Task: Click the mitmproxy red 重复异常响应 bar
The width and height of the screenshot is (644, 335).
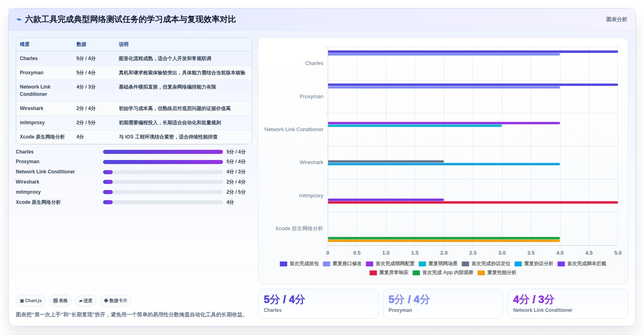Action: pyautogui.click(x=473, y=202)
